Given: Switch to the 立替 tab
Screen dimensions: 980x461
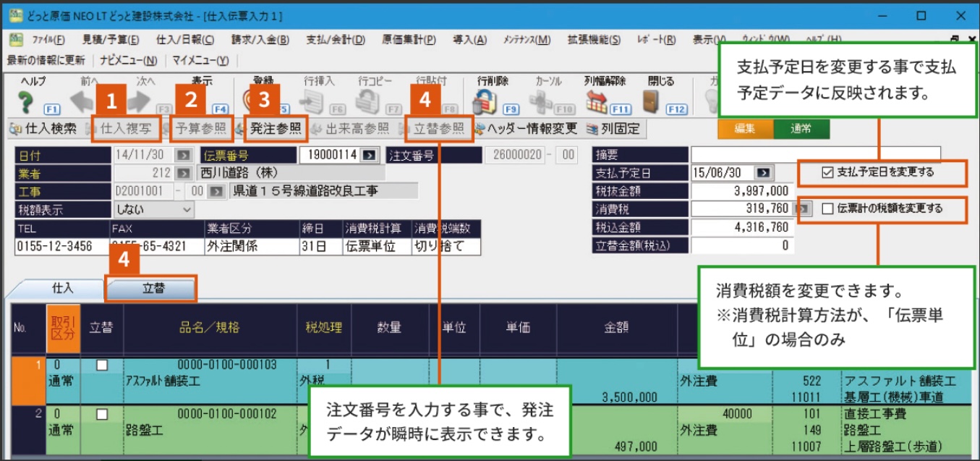Looking at the screenshot, I should pyautogui.click(x=153, y=287).
